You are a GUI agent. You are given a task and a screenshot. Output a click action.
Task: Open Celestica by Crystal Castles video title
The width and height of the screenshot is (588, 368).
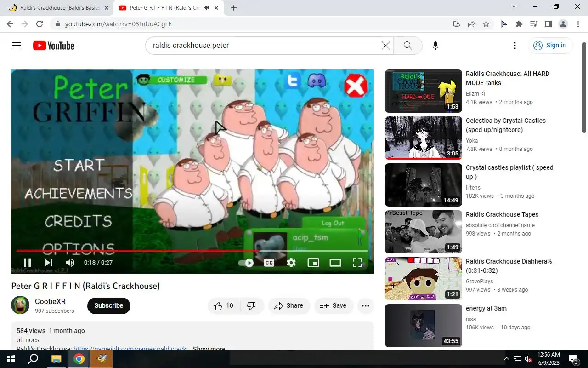(x=506, y=125)
